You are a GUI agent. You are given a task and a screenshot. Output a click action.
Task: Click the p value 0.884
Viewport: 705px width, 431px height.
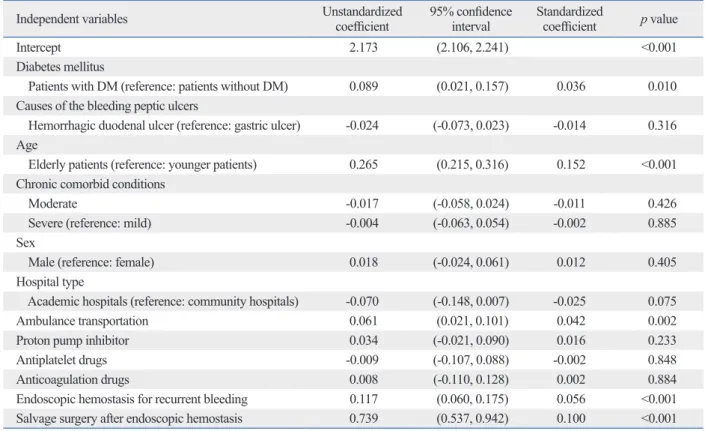tap(662, 380)
